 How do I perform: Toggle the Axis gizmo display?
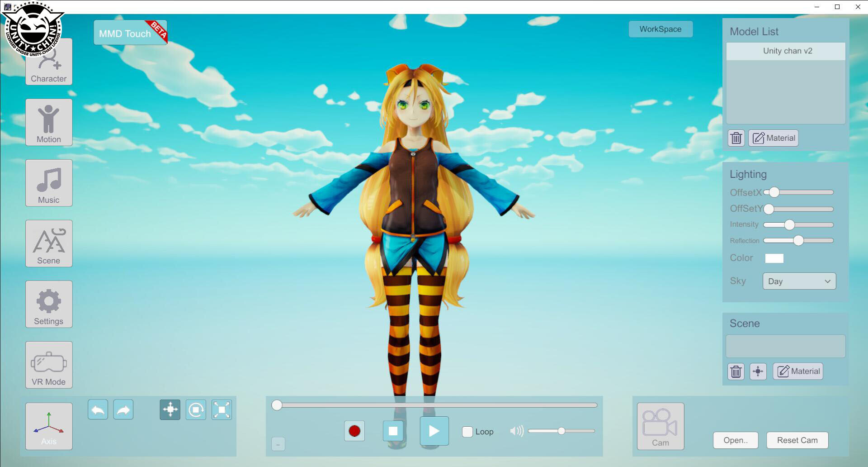click(x=48, y=426)
